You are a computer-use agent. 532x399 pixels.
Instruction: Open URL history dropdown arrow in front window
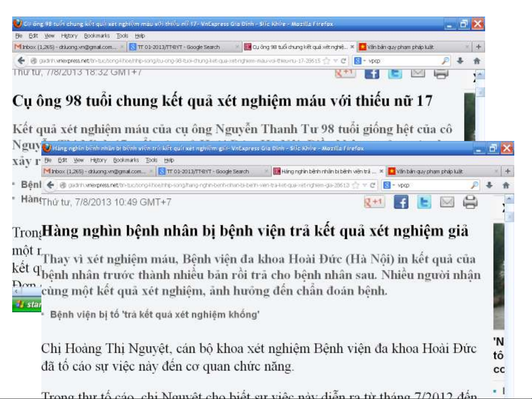(364, 185)
